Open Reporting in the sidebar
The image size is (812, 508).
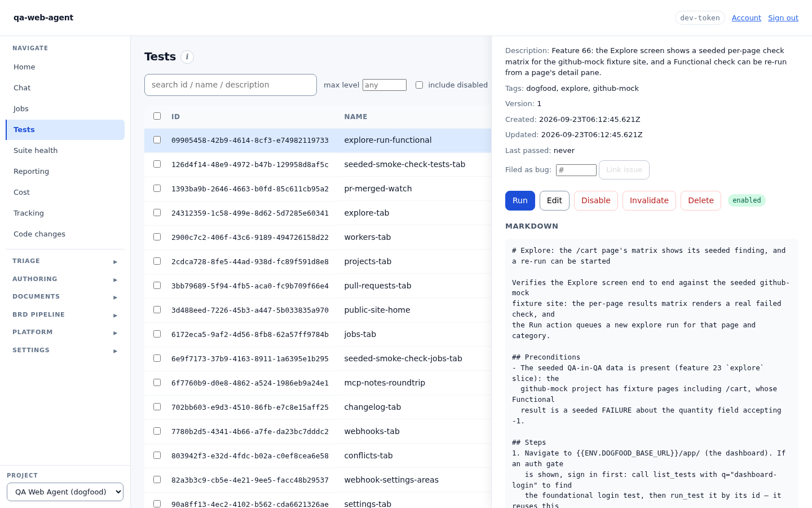65,172
